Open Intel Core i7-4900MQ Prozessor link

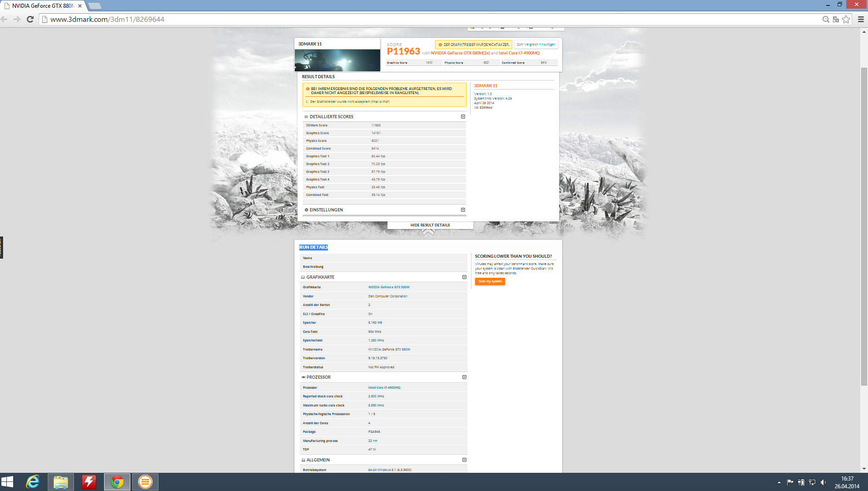[384, 388]
